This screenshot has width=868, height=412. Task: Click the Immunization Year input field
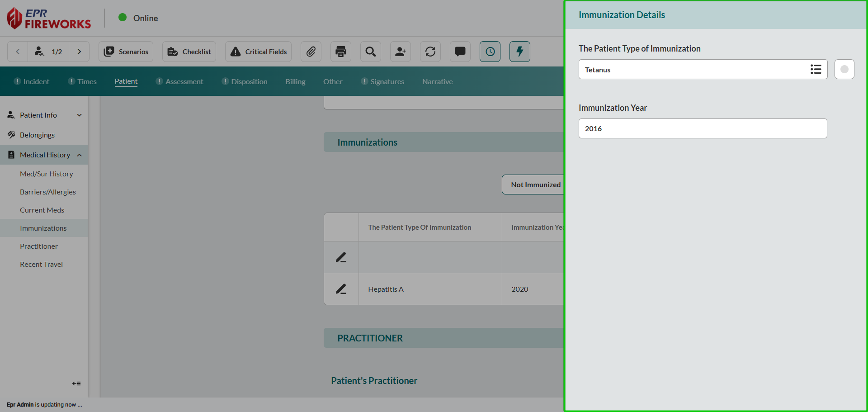703,128
